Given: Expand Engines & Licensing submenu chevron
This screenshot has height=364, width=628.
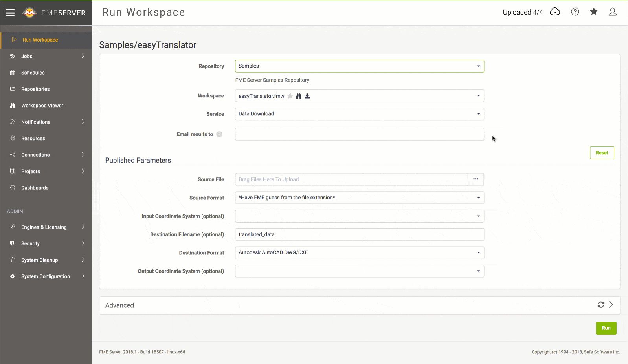Looking at the screenshot, I should tap(83, 227).
